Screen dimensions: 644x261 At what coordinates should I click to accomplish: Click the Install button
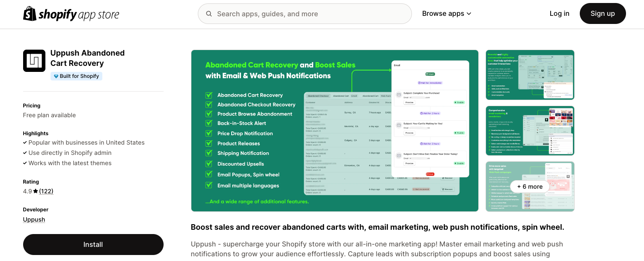coord(93,244)
